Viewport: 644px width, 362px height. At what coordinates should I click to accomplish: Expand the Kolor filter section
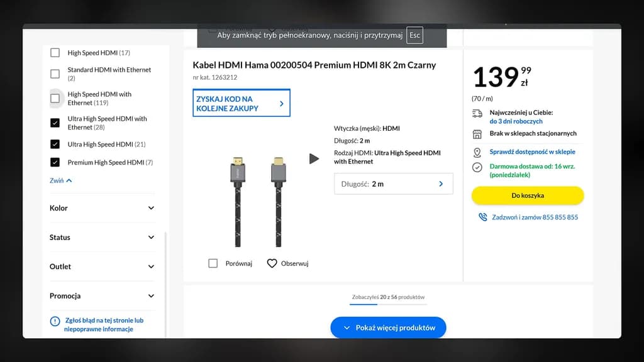(x=101, y=208)
